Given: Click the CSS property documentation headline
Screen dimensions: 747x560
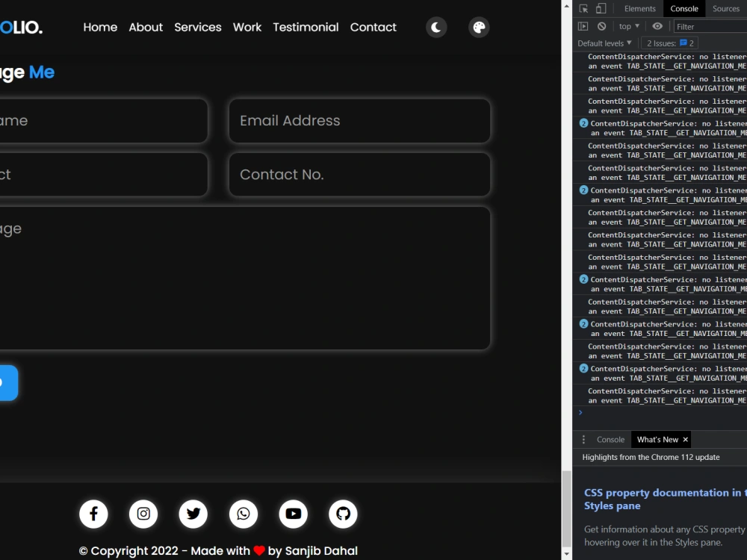Looking at the screenshot, I should (665, 499).
